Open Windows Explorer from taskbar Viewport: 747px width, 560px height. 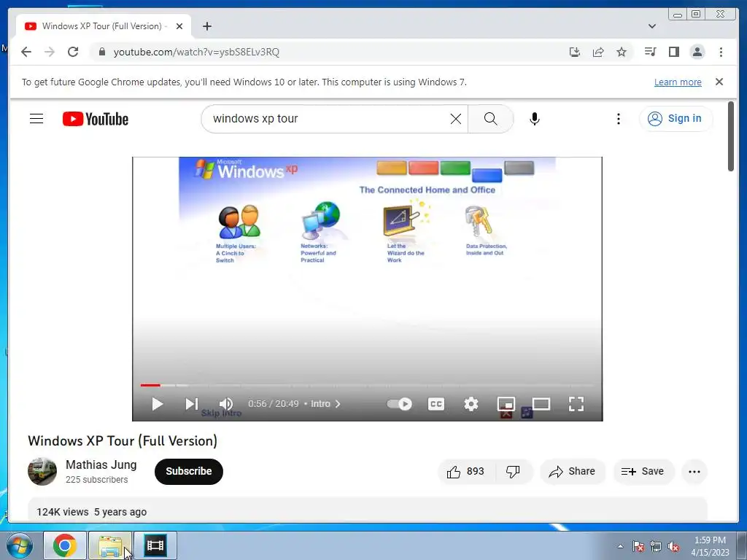pyautogui.click(x=110, y=545)
